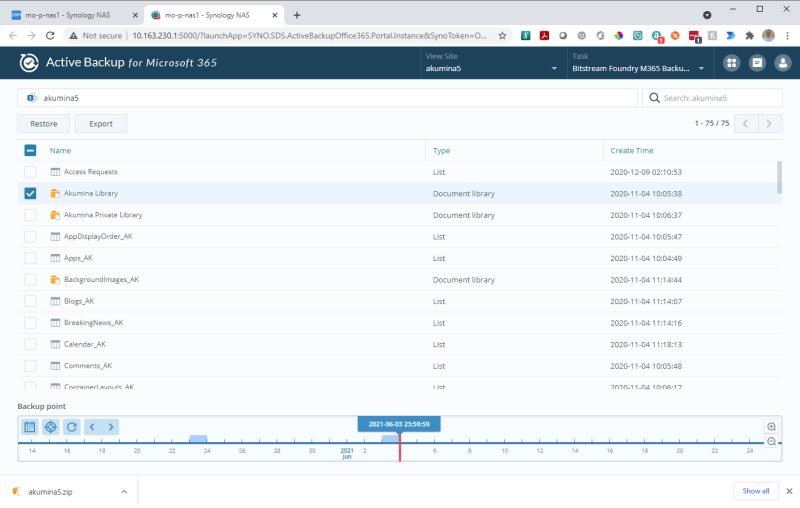
Task: Bookmark this page with the star icon
Action: click(x=502, y=36)
